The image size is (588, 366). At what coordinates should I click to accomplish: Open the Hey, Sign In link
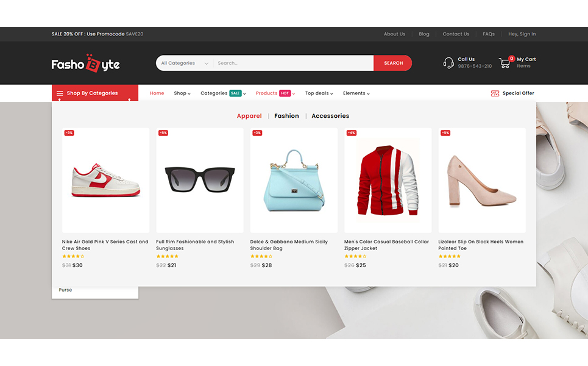tap(522, 34)
